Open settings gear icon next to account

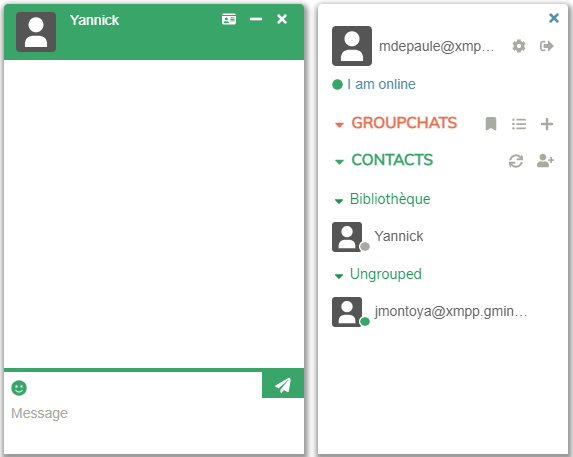519,46
